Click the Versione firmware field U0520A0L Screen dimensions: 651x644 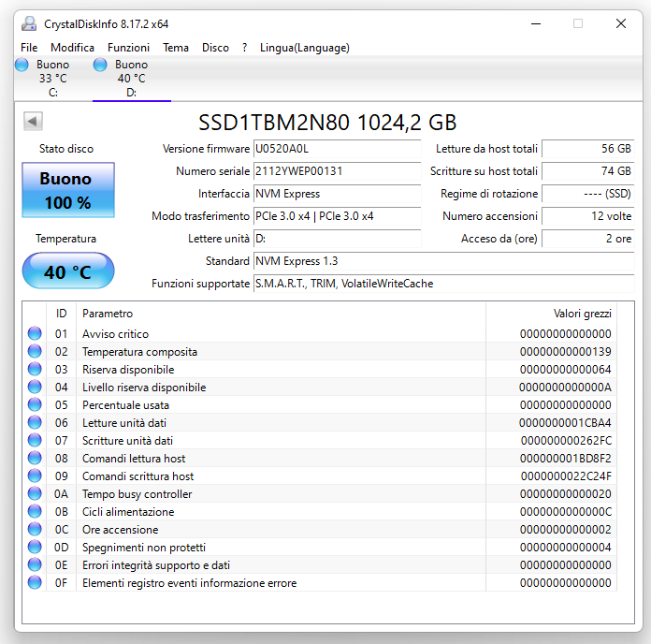pos(337,149)
